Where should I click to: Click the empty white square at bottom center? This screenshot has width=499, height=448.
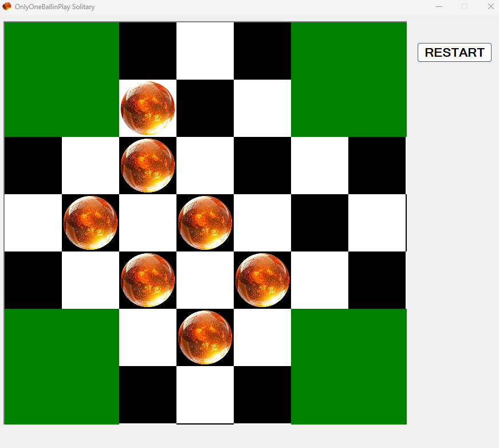[x=205, y=394]
